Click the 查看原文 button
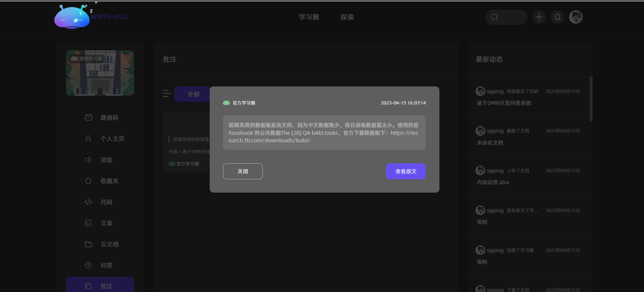 406,171
